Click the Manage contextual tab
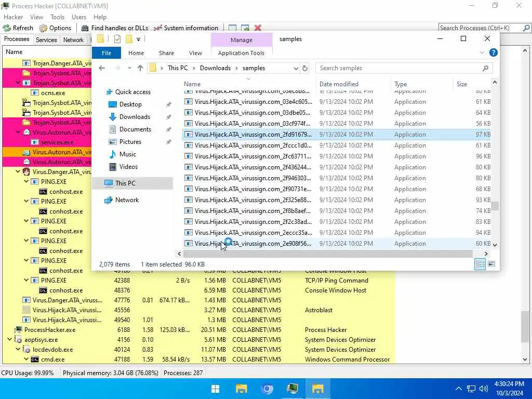 pyautogui.click(x=242, y=40)
